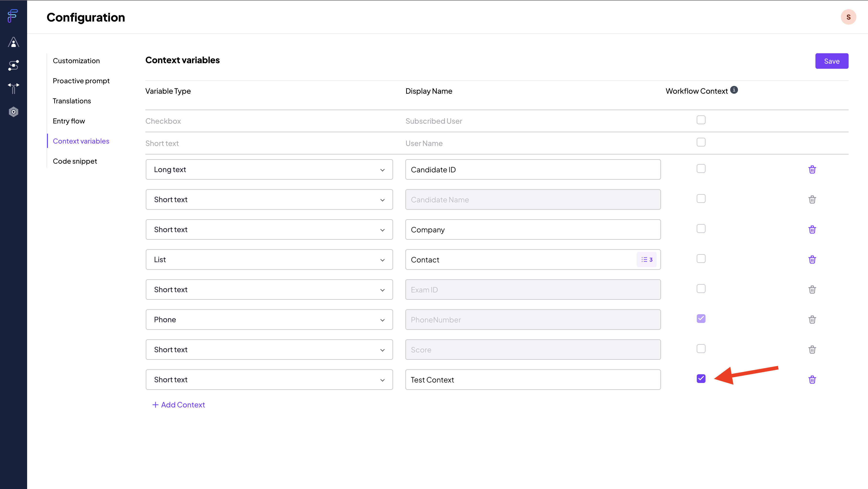
Task: Toggle workflow context for Subscribed User
Action: click(x=701, y=120)
